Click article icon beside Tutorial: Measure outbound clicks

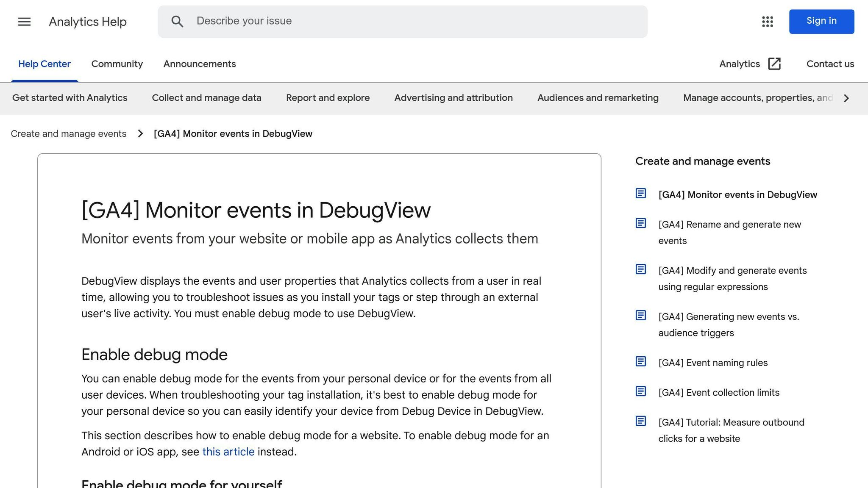coord(641,421)
